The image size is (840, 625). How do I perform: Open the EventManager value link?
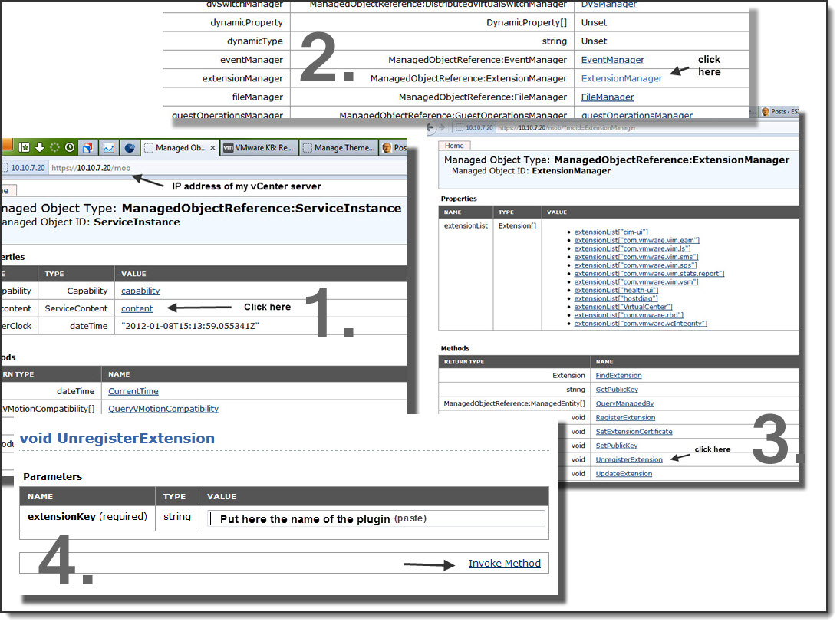point(612,60)
